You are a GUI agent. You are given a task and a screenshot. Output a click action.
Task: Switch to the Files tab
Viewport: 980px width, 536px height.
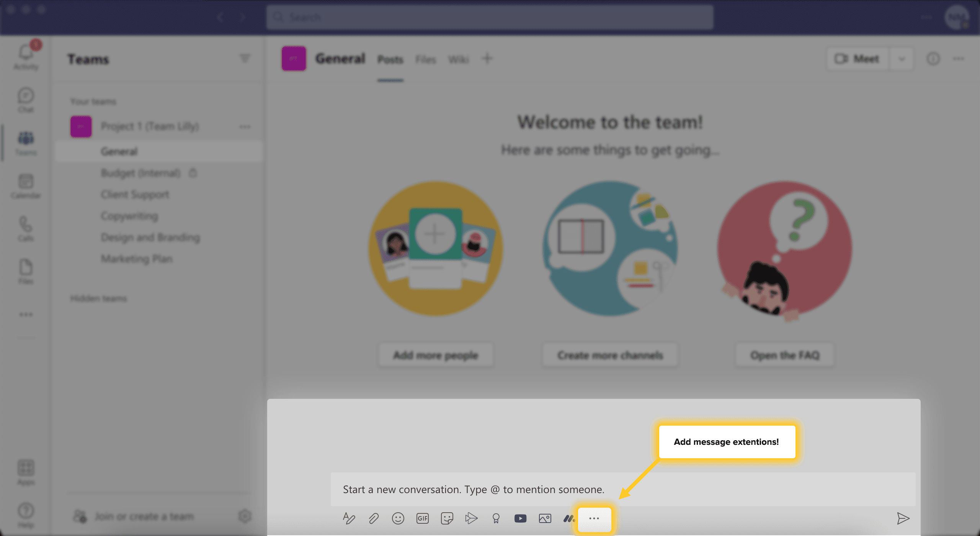point(425,59)
